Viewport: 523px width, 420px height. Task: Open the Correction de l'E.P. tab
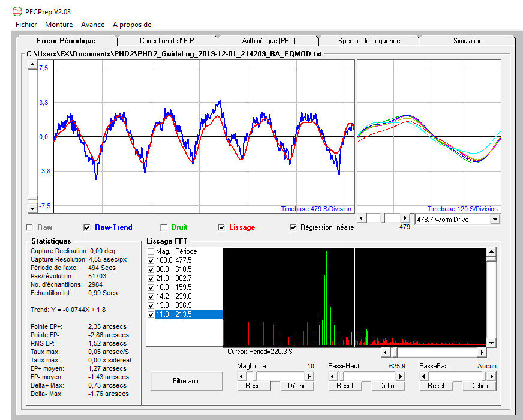[167, 41]
